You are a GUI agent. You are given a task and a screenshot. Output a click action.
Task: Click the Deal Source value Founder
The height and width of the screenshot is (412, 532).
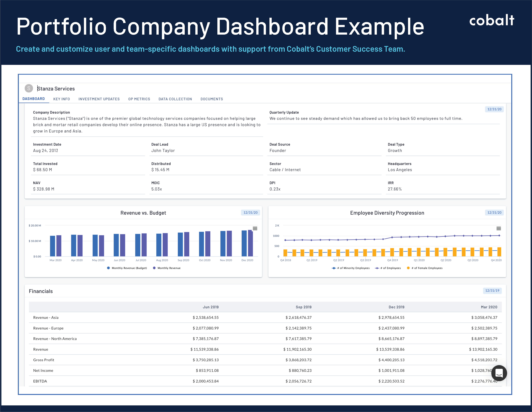click(278, 150)
